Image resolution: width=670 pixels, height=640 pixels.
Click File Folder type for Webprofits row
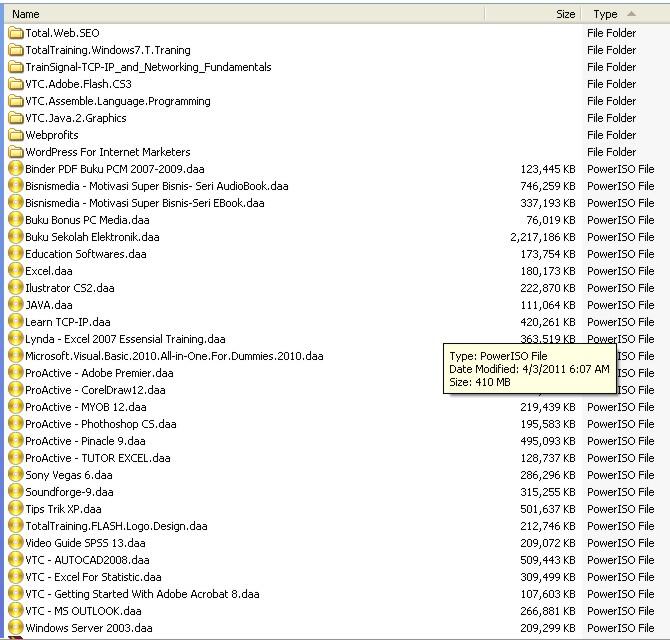coord(611,135)
